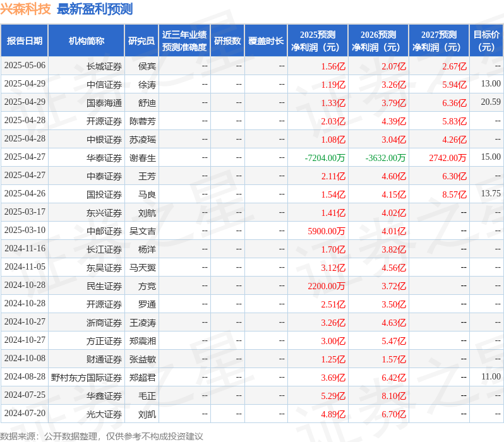Select the 2025预测净利润 column header
Viewport: 504px width, 442px height.
click(x=318, y=41)
